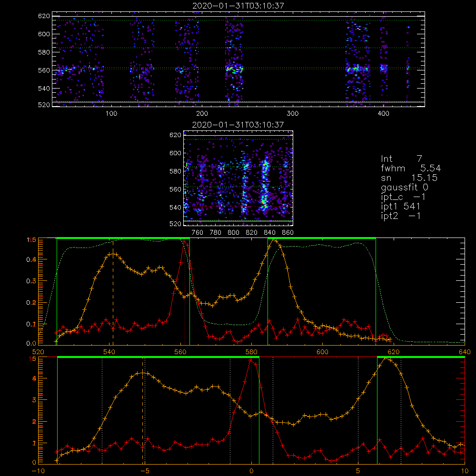This screenshot has width=476, height=476.
Task: Select the 'Int 7' readout line
Action: tap(402, 159)
